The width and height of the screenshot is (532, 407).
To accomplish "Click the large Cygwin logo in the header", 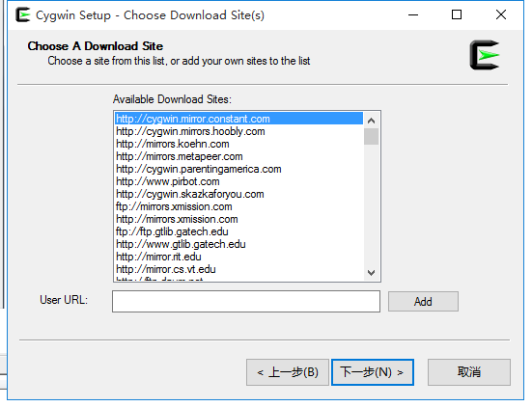I will tap(485, 55).
